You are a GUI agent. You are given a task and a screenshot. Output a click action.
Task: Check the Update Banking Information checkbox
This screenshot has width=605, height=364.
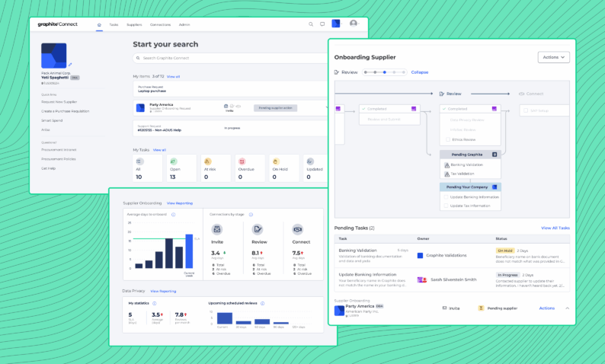pyautogui.click(x=447, y=197)
